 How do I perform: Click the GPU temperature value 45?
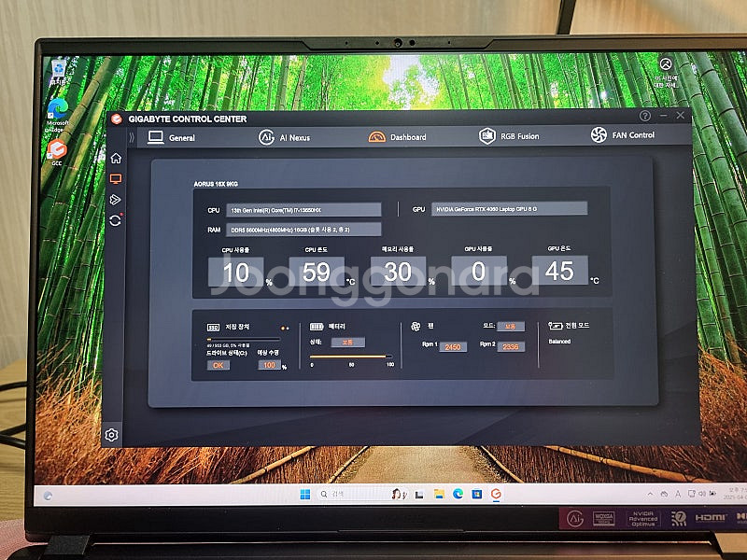tap(559, 271)
